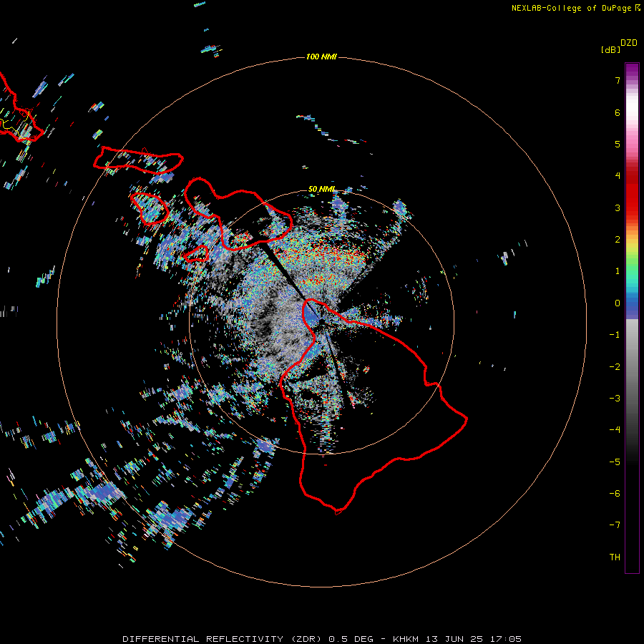Click the 5 dB tick label
This screenshot has width=644, height=644.
click(x=618, y=144)
